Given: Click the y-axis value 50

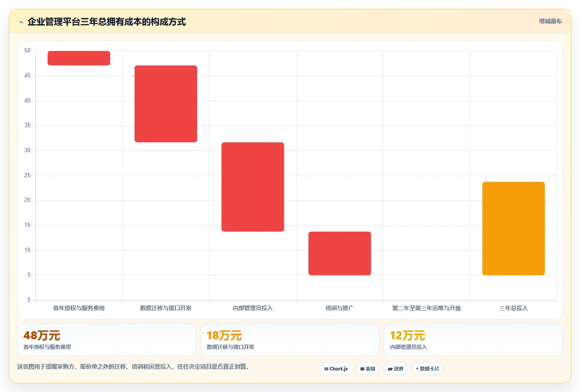Looking at the screenshot, I should pos(27,51).
